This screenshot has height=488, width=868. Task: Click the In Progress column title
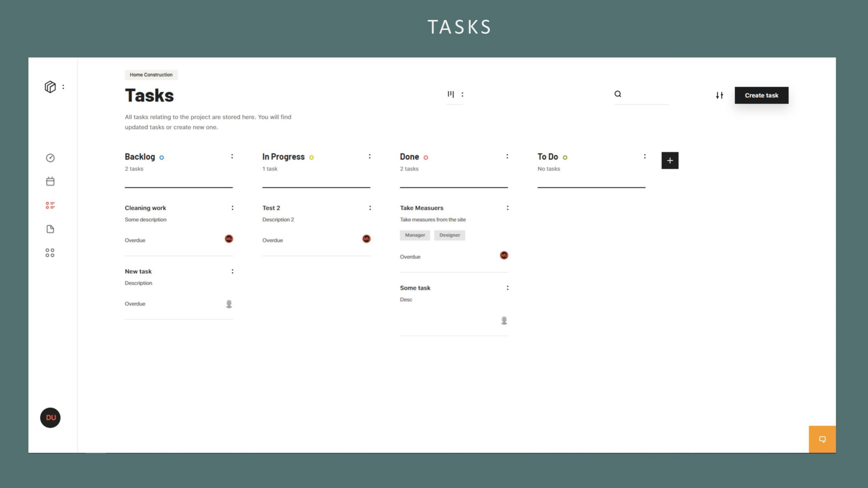click(x=283, y=156)
